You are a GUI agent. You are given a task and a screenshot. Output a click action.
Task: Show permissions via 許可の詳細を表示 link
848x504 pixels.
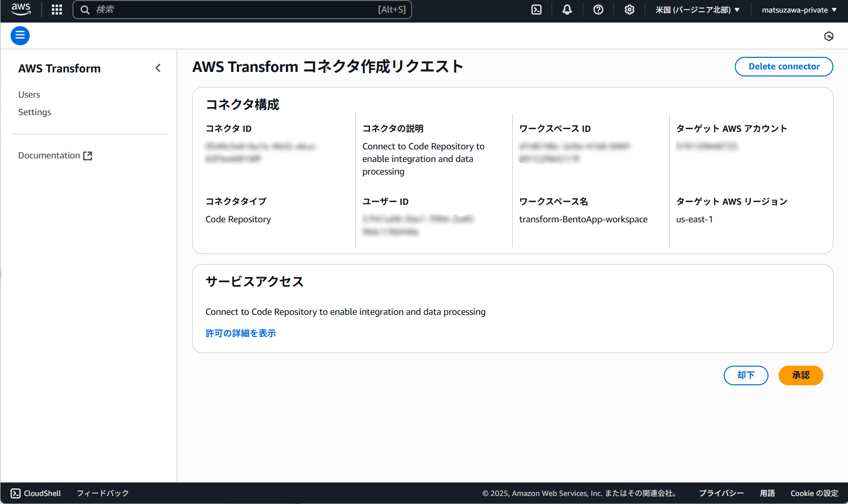click(241, 333)
